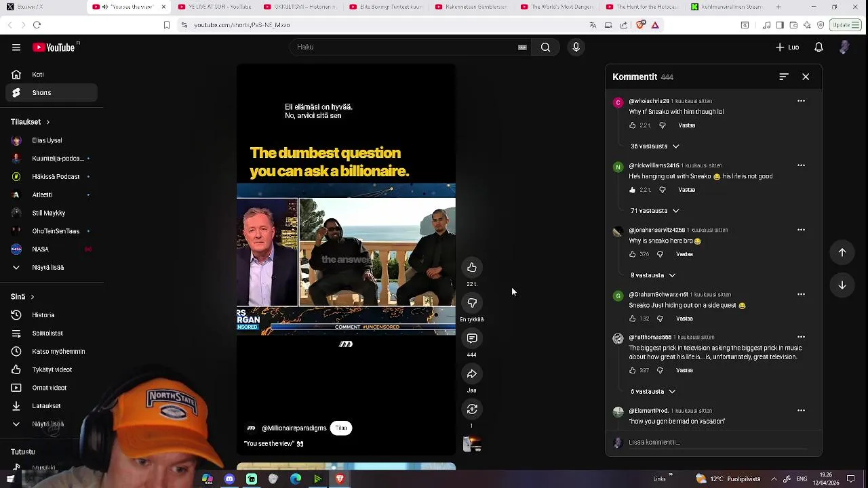This screenshot has height=488, width=868.
Task: Expand Näytä lisää under subscriptions
Action: coord(47,268)
